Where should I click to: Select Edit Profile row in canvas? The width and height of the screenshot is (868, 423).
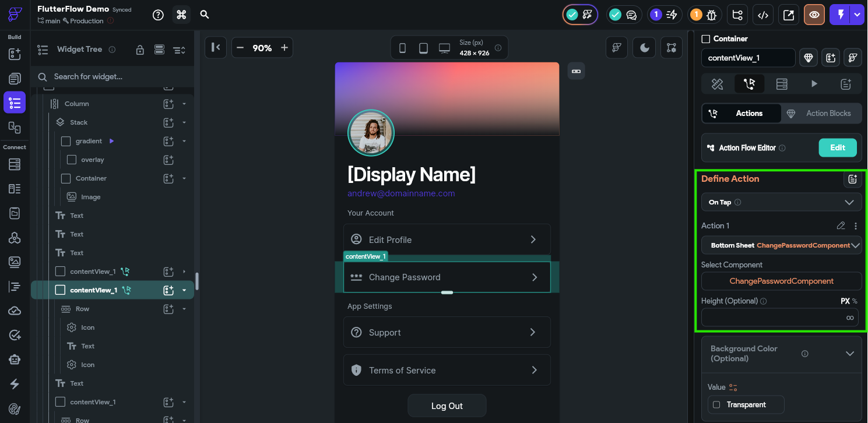click(447, 239)
